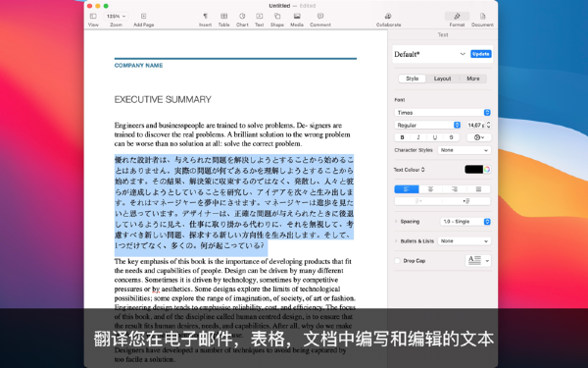Open the View sidebar toolbar icon

point(93,16)
